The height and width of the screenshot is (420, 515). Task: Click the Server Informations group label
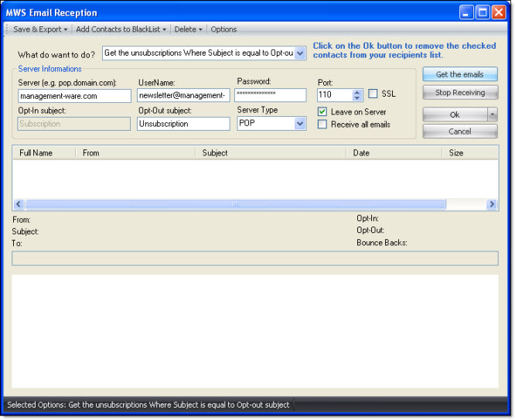49,69
